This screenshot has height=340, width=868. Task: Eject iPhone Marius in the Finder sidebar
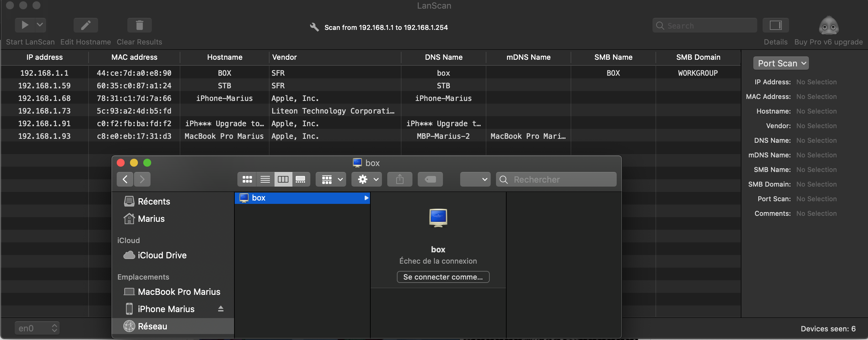tap(221, 309)
